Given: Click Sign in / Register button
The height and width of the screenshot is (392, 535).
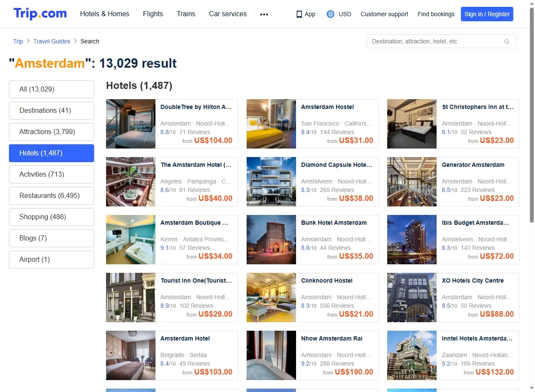Looking at the screenshot, I should coord(487,14).
